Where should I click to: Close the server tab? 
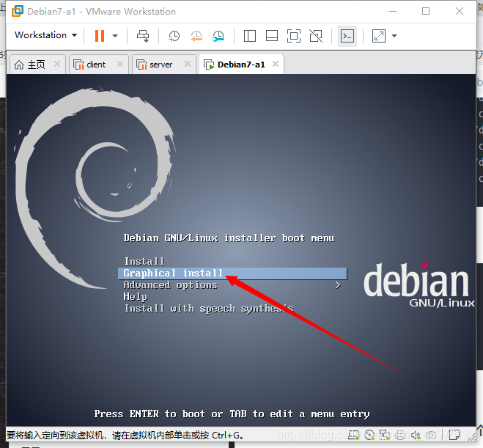click(x=188, y=64)
